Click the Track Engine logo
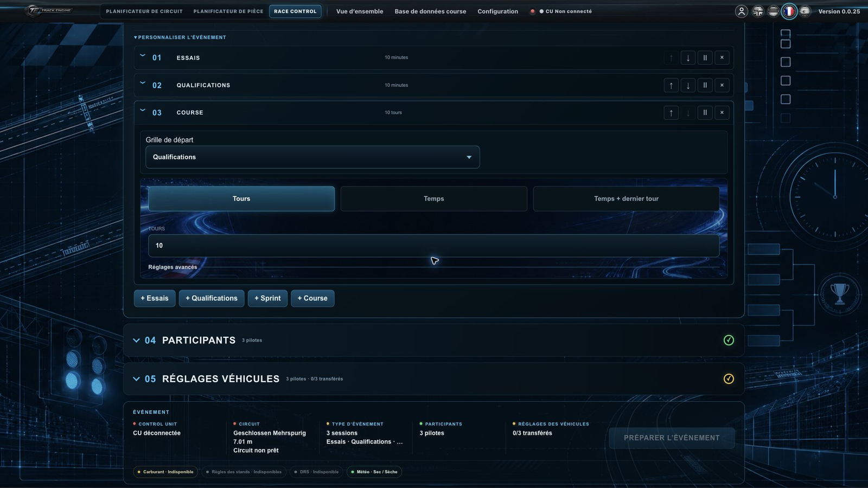Viewport: 868px width, 488px height. 49,10
